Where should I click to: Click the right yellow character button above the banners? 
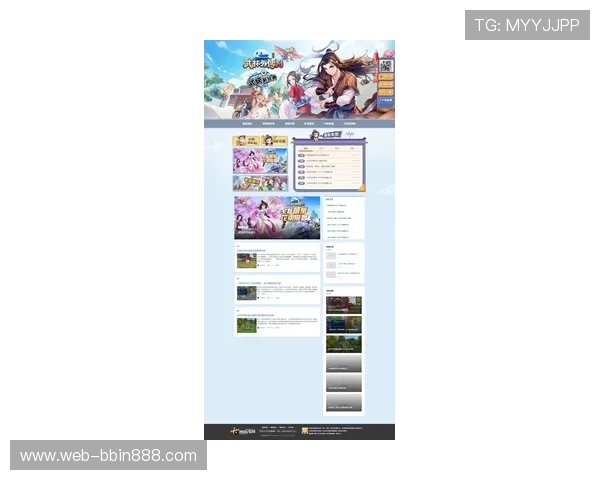pyautogui.click(x=275, y=142)
